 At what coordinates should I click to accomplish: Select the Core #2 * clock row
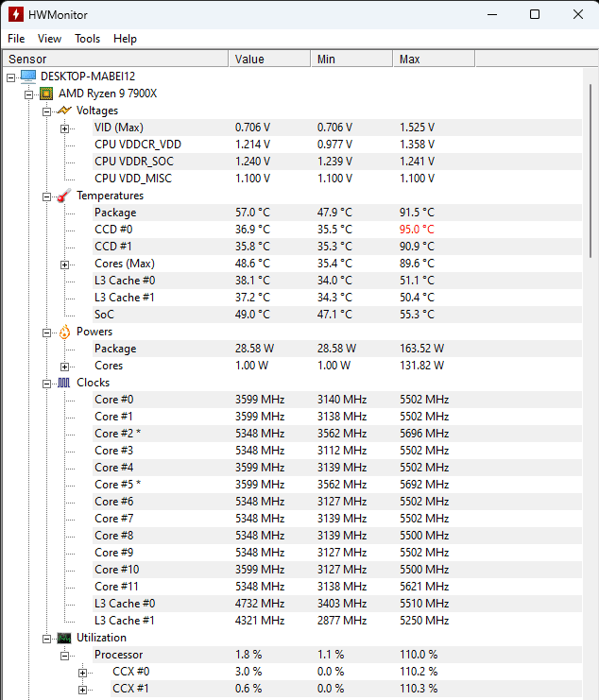point(337,434)
